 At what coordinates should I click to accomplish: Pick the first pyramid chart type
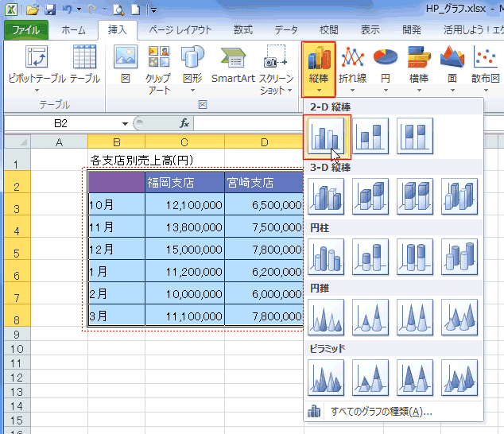click(x=327, y=378)
